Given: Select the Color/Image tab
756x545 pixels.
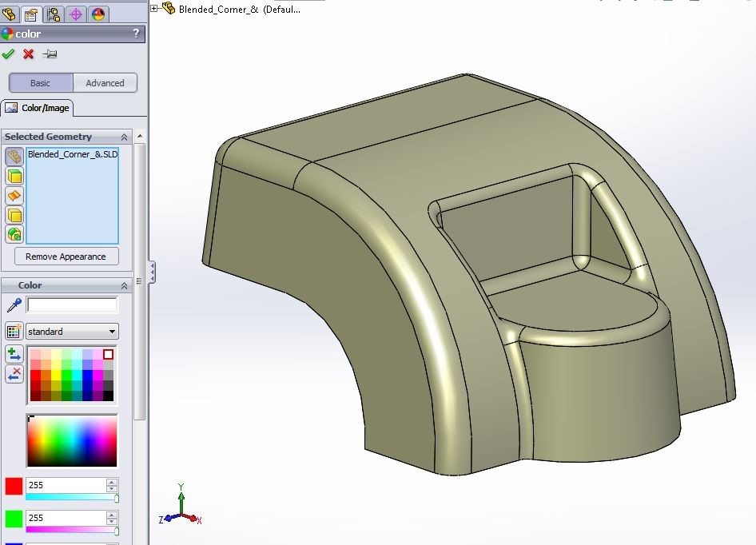Looking at the screenshot, I should [x=38, y=108].
